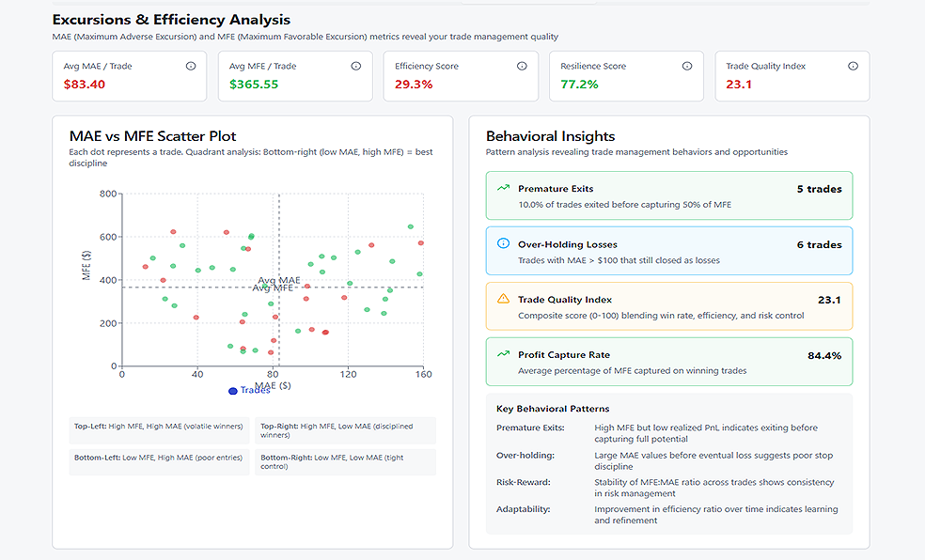925x560 pixels.
Task: Click the 77.2% Resilience Score value
Action: (x=579, y=85)
